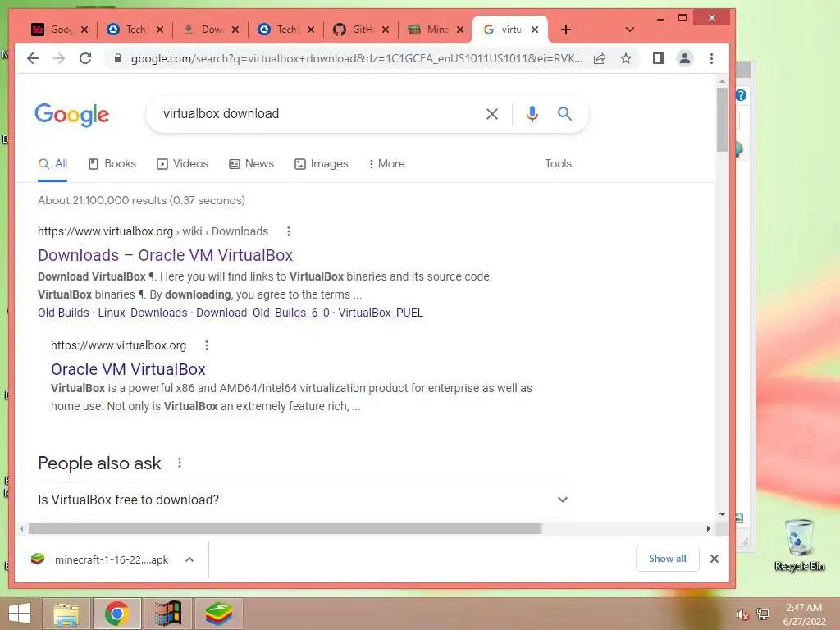Open the Oracle VM VirtualBox result
Viewport: 840px width, 630px height.
click(x=128, y=369)
